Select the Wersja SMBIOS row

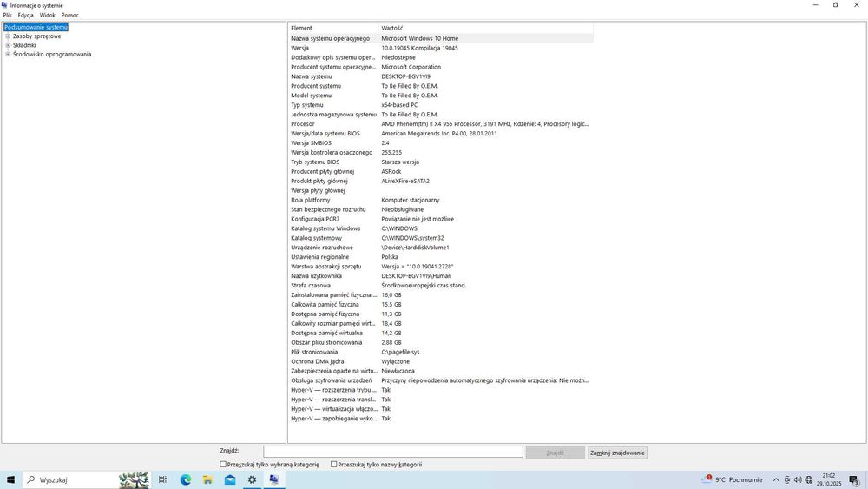pos(441,143)
